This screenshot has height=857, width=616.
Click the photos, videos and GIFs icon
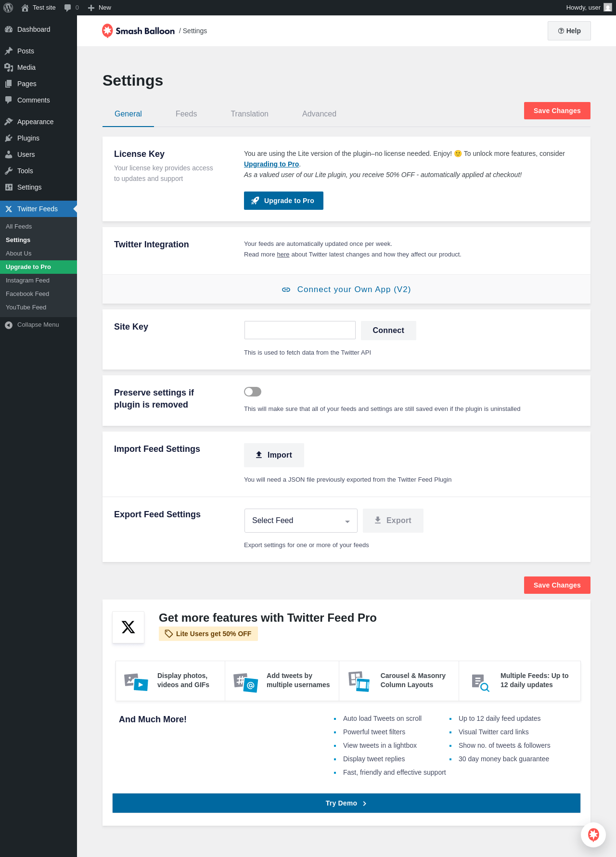click(x=136, y=681)
